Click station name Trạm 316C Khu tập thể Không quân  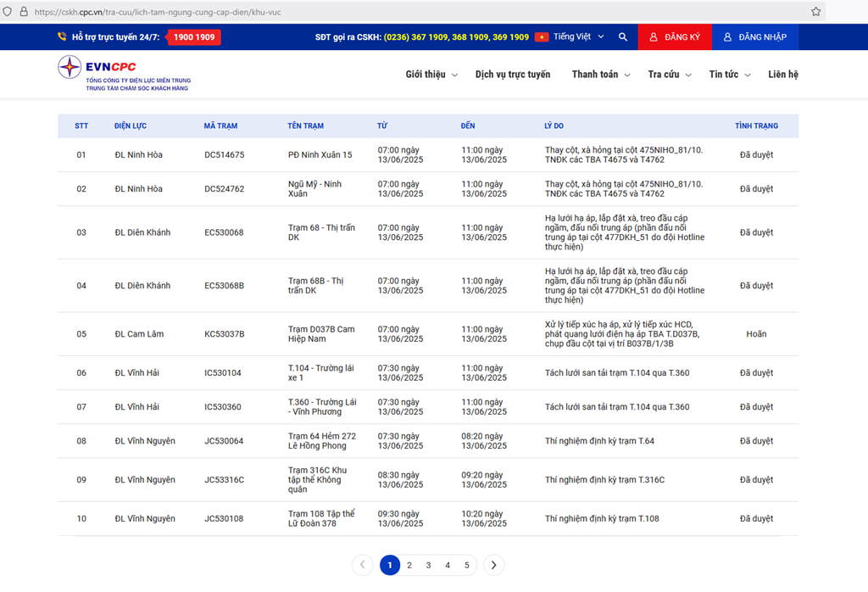pyautogui.click(x=318, y=479)
